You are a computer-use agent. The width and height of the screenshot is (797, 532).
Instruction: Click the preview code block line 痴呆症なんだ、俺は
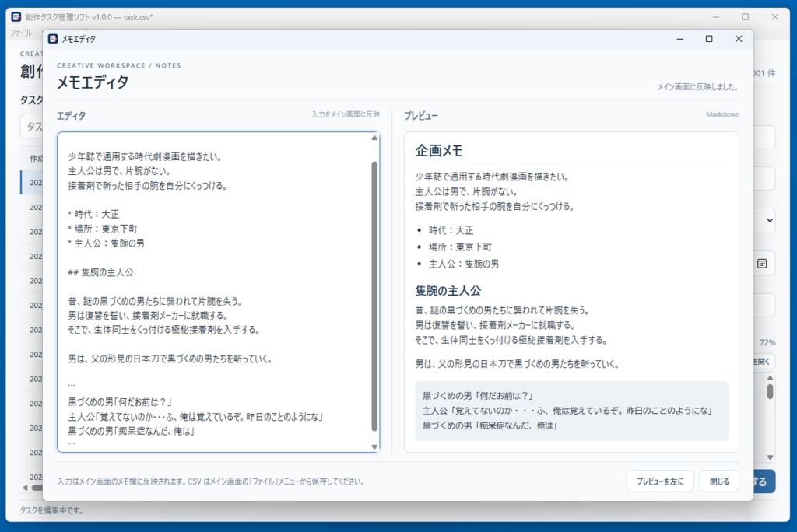click(490, 425)
